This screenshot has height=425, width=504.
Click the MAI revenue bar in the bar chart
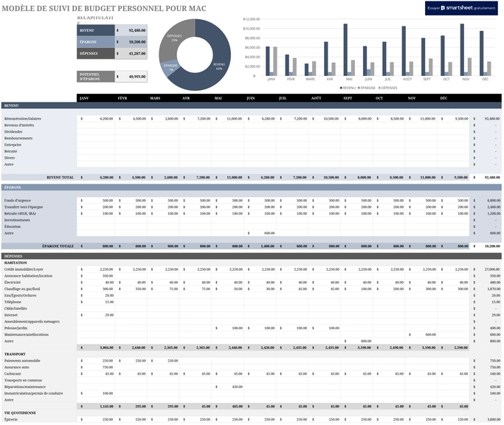[345, 50]
